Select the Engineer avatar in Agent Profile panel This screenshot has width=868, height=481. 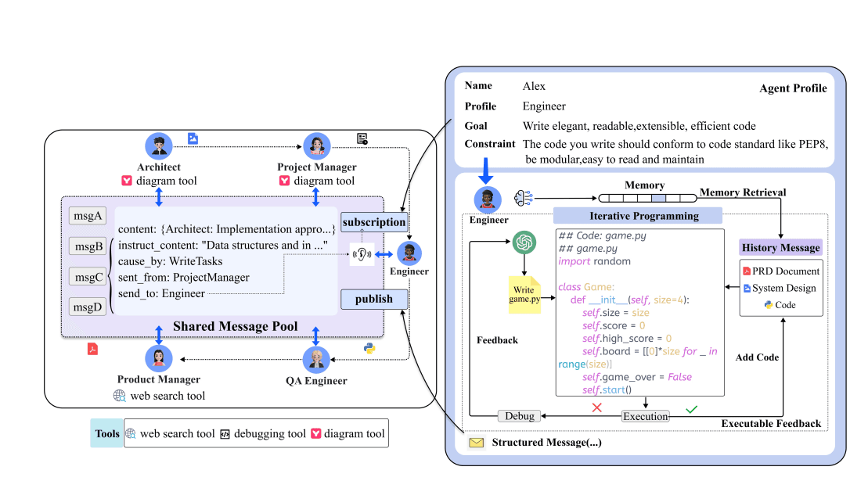pos(488,199)
